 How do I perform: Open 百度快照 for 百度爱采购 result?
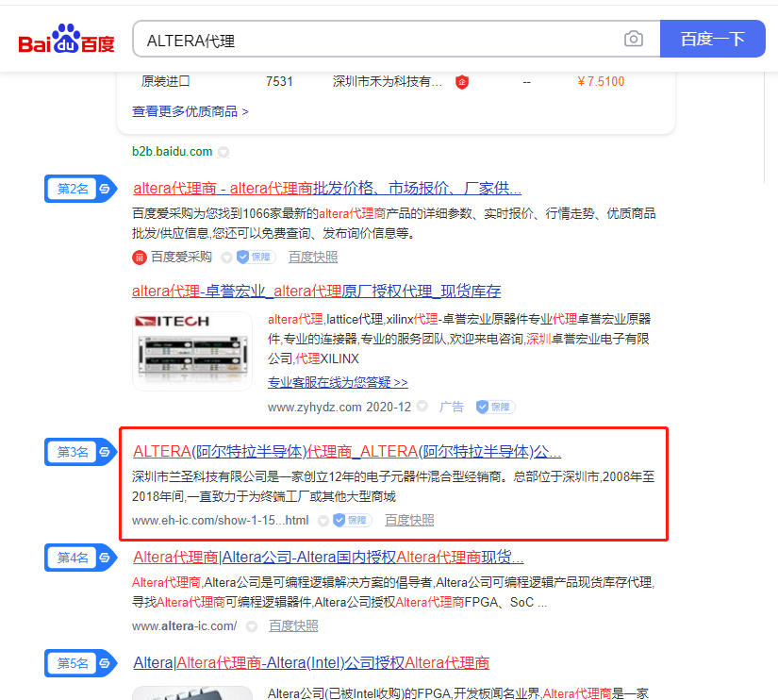pos(313,258)
